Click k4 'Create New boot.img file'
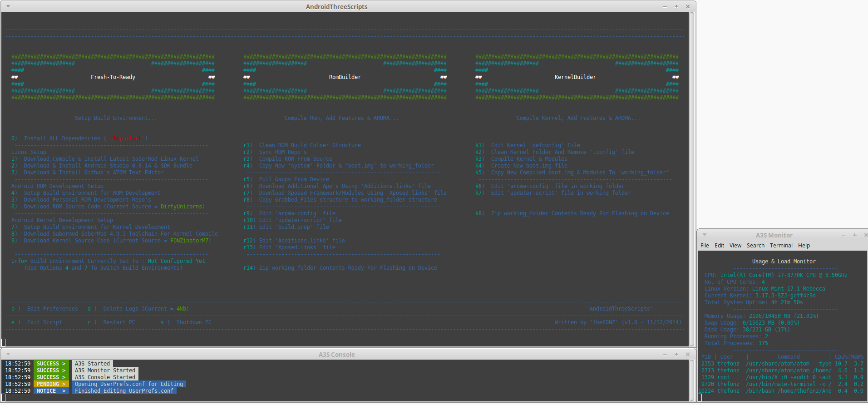 (x=521, y=166)
